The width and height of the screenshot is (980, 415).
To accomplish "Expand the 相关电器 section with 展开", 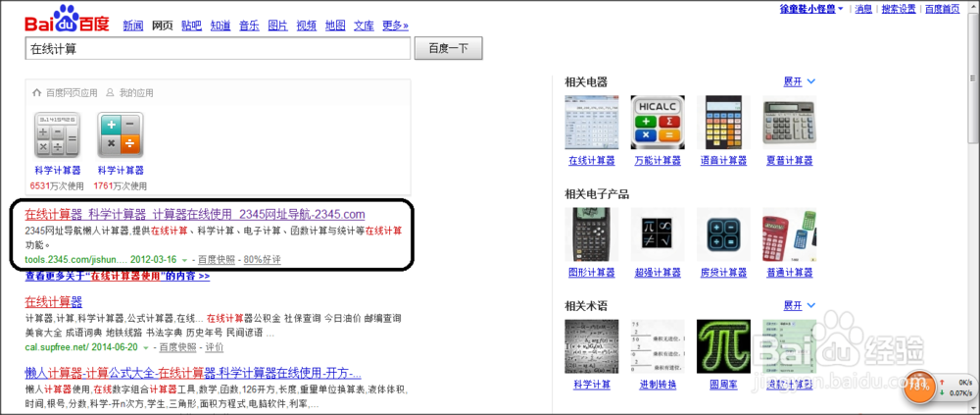I will click(800, 81).
